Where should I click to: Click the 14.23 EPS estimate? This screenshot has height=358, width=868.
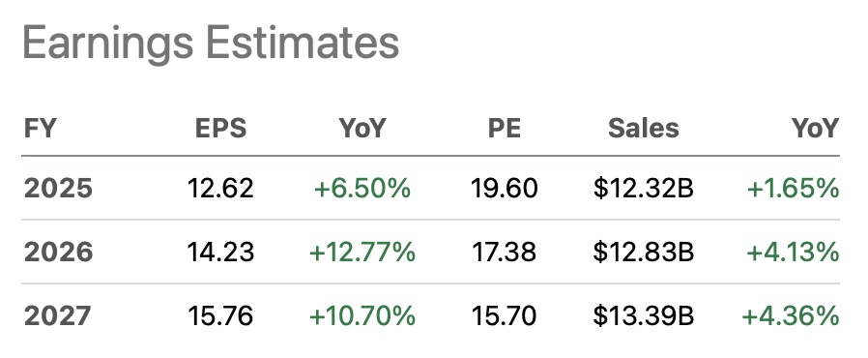220,253
